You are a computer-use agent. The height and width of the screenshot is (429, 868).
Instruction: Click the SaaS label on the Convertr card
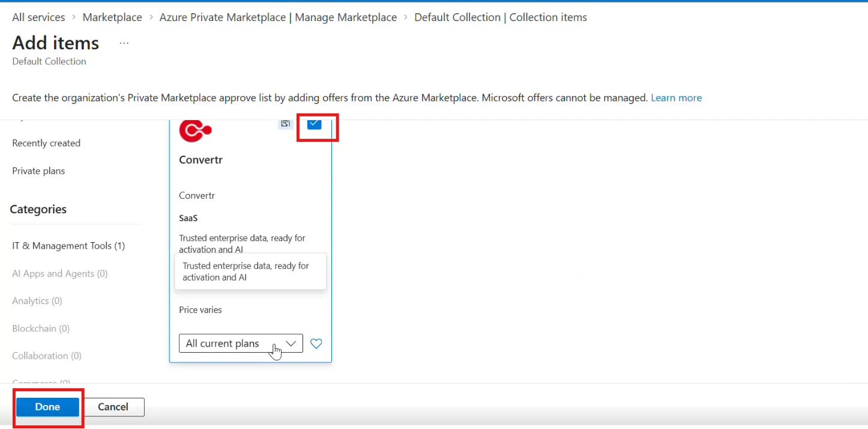(188, 218)
